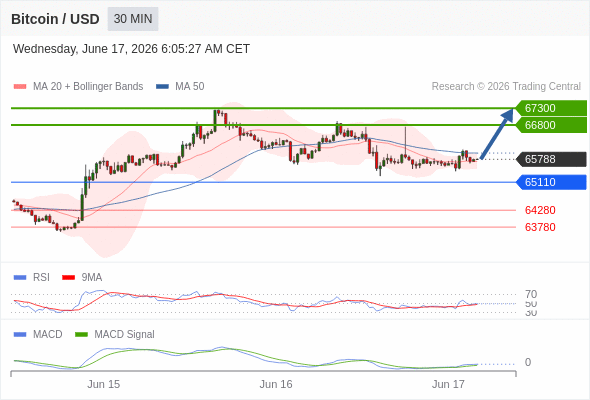Viewport: 590px width, 400px height.
Task: Toggle the RSI legend marker
Action: [20, 278]
